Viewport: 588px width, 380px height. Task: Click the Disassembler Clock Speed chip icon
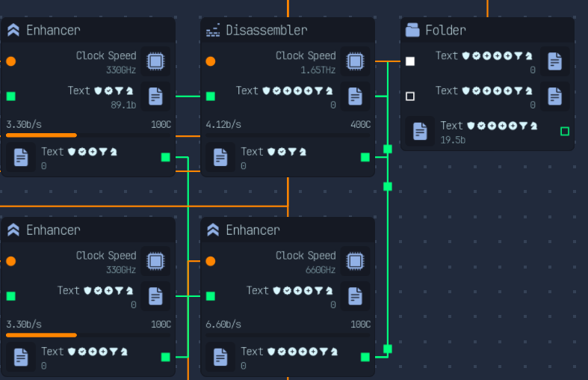click(355, 61)
